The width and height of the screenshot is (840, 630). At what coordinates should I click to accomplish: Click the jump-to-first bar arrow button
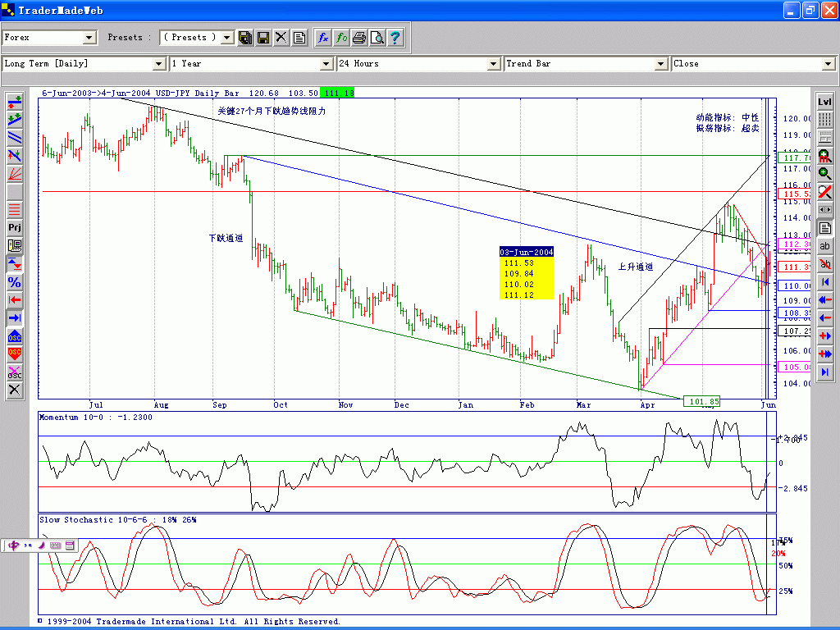click(x=825, y=282)
